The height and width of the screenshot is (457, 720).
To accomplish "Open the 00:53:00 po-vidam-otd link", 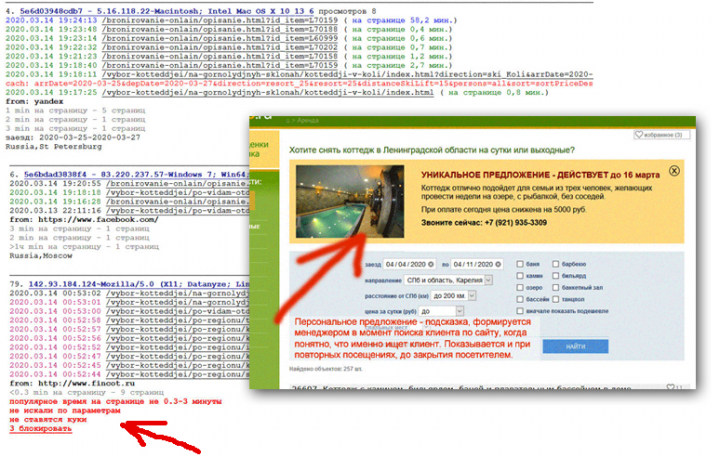I will [x=178, y=311].
